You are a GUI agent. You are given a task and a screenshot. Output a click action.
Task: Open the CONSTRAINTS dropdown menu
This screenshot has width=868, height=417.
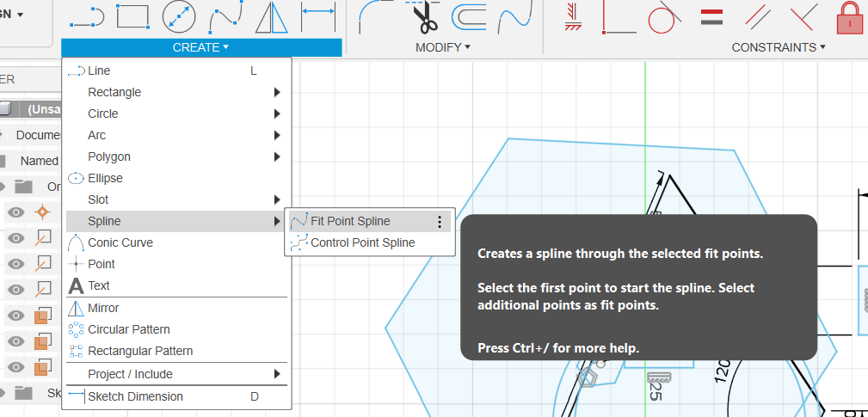(779, 47)
